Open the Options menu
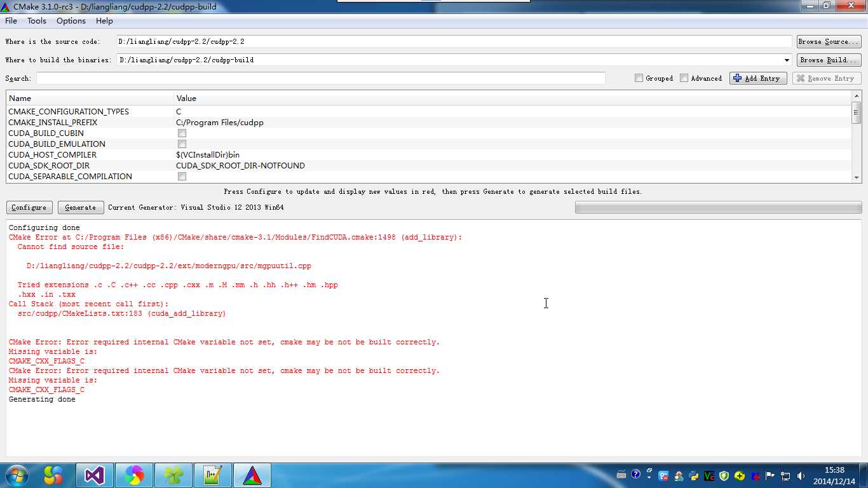 71,21
